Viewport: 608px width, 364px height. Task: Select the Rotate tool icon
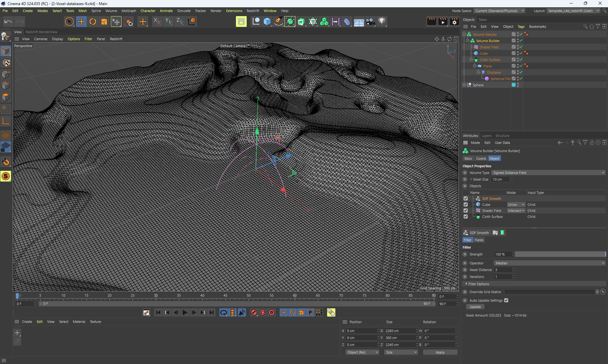(x=92, y=22)
